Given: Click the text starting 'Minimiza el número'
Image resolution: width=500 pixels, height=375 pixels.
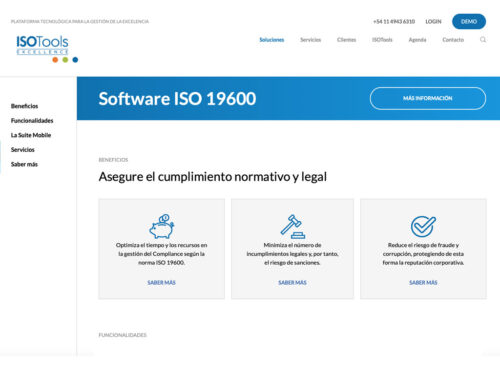Looking at the screenshot, I should point(292,254).
